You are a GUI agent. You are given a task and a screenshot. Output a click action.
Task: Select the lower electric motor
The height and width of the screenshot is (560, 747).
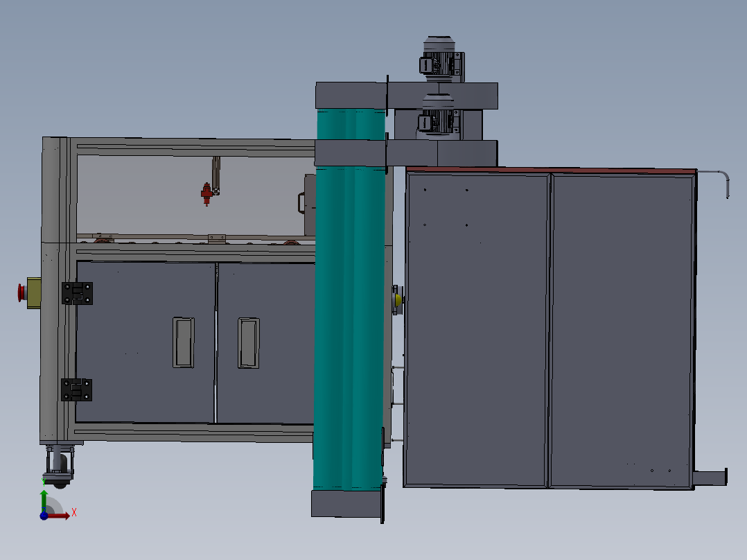click(x=439, y=117)
